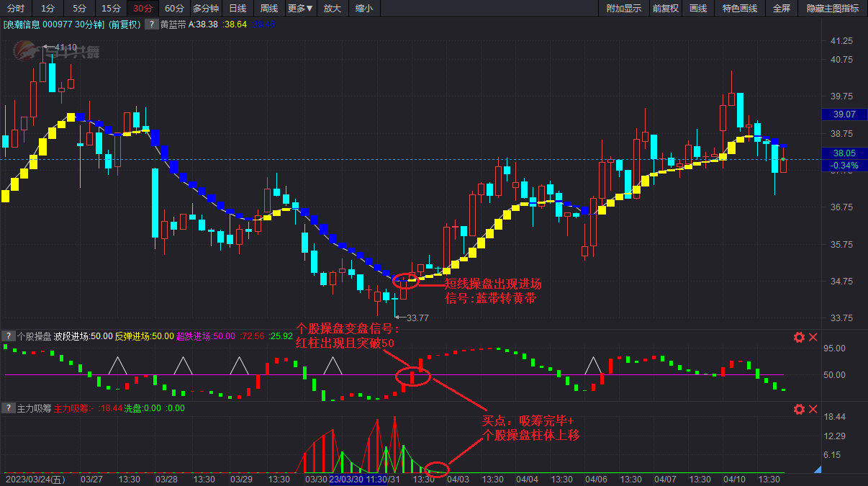868x486 pixels.
Task: Click the 波段进场:50.00 value label
Action: (83, 336)
